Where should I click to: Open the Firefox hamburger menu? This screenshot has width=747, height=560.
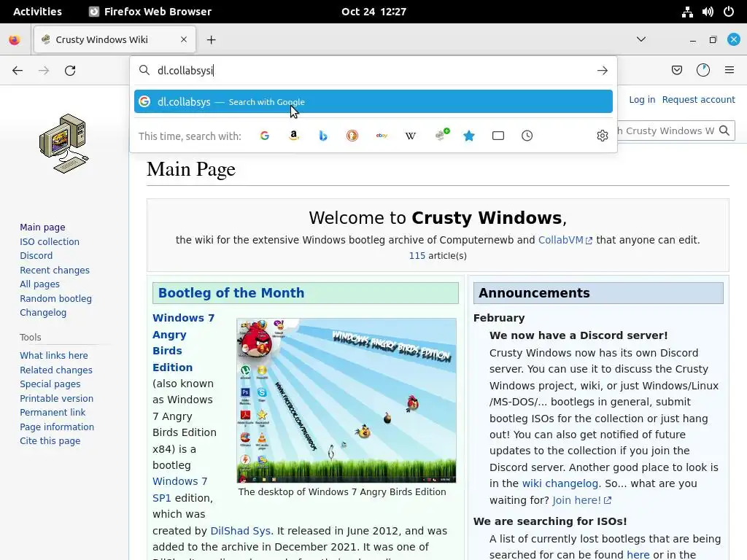pos(729,71)
